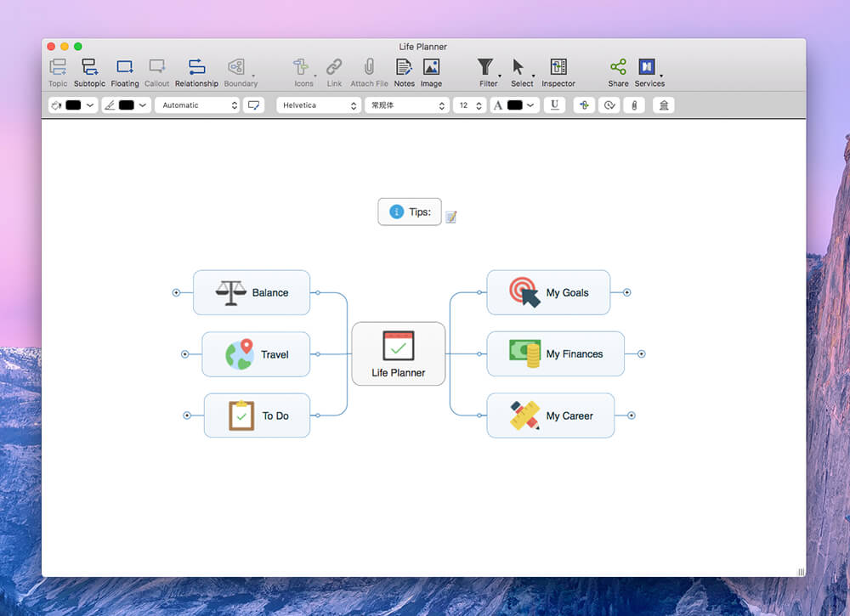Screen dimensions: 850x616
Task: Click the text color black swatch
Action: [x=515, y=105]
